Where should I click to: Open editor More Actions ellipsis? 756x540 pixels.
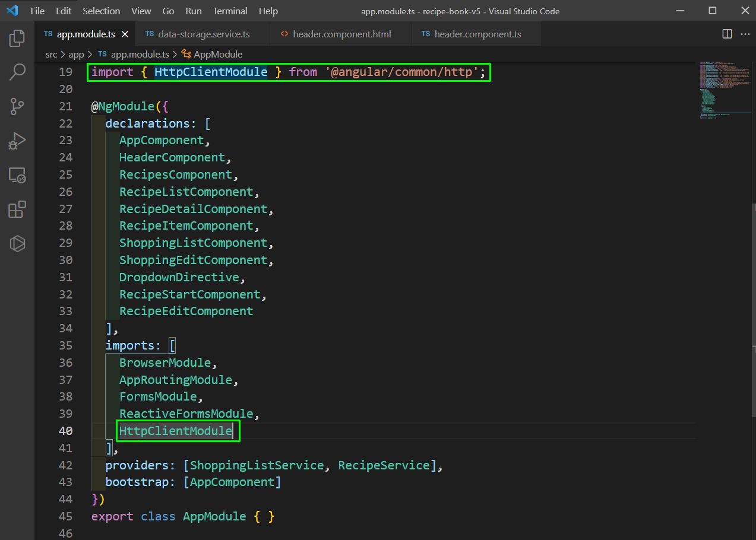[x=744, y=34]
